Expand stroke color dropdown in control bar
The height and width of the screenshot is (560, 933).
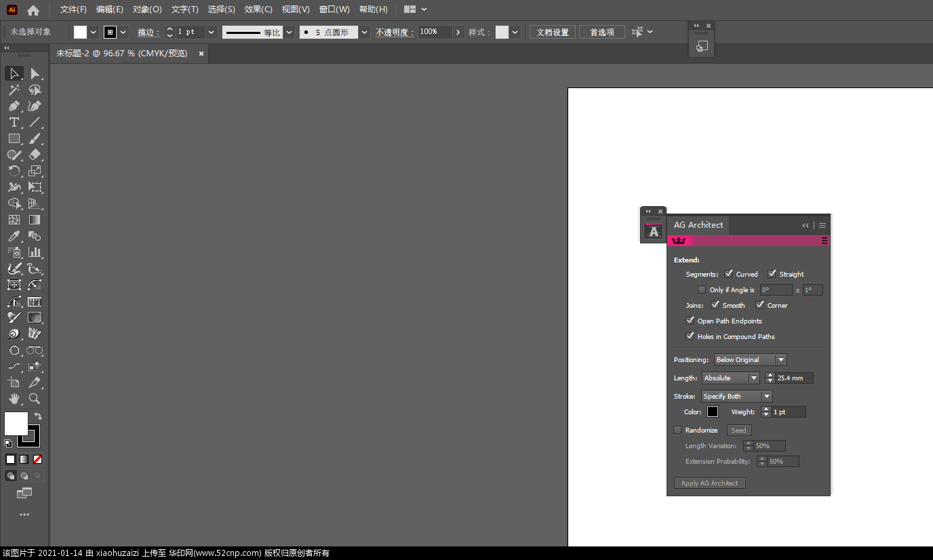(123, 32)
